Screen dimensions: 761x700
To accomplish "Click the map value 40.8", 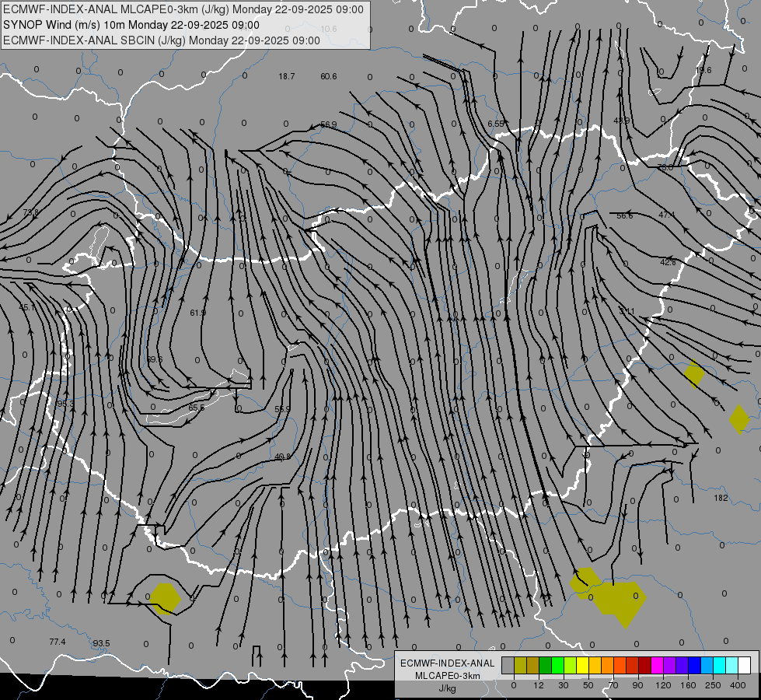I will 282,457.
